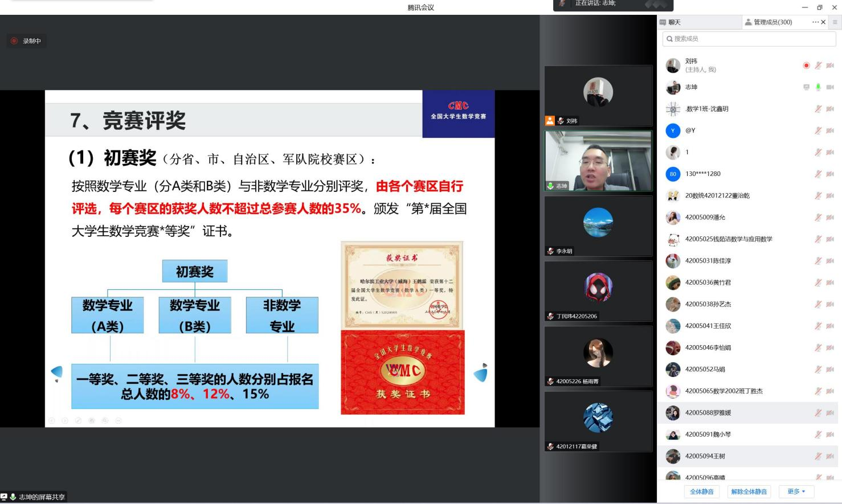The width and height of the screenshot is (842, 504).
Task: Click the recording status icon for host 刘祎
Action: 806,65
